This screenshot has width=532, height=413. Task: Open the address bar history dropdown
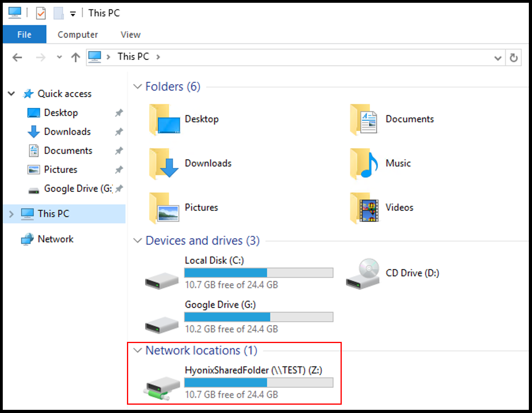click(498, 58)
